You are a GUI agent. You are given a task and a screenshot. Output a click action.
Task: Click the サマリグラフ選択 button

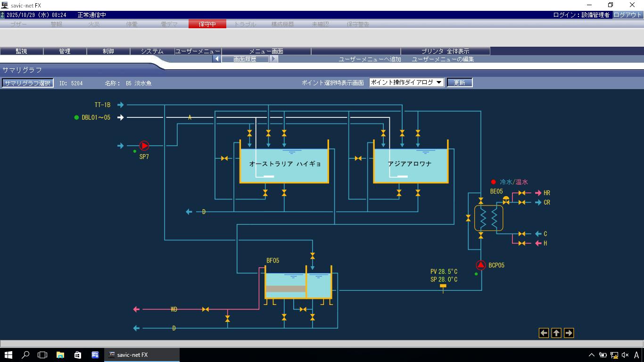pyautogui.click(x=27, y=83)
